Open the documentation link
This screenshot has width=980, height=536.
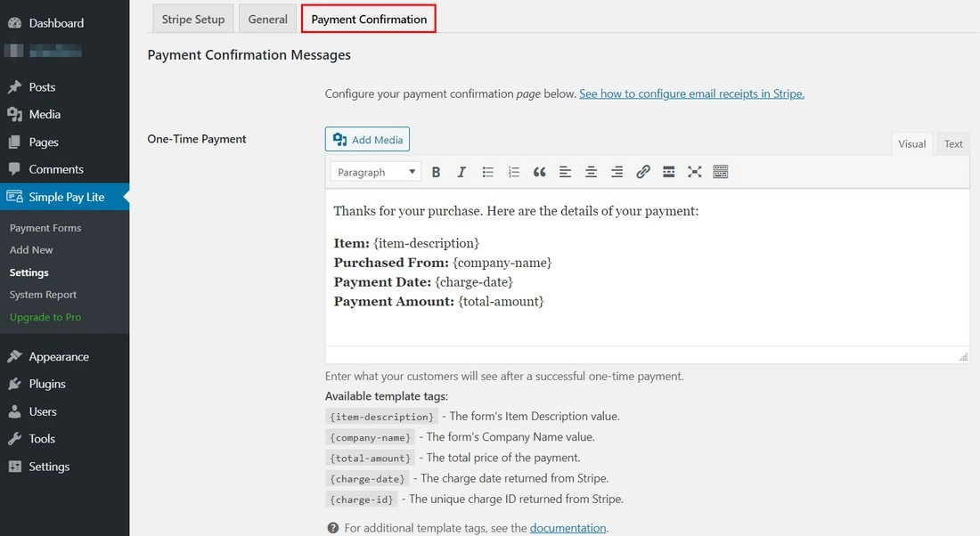568,528
